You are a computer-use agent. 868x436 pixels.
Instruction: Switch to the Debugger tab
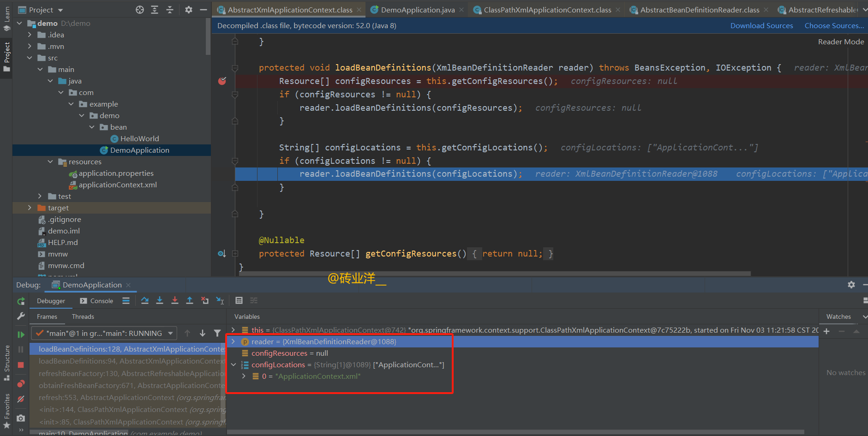[x=51, y=301]
